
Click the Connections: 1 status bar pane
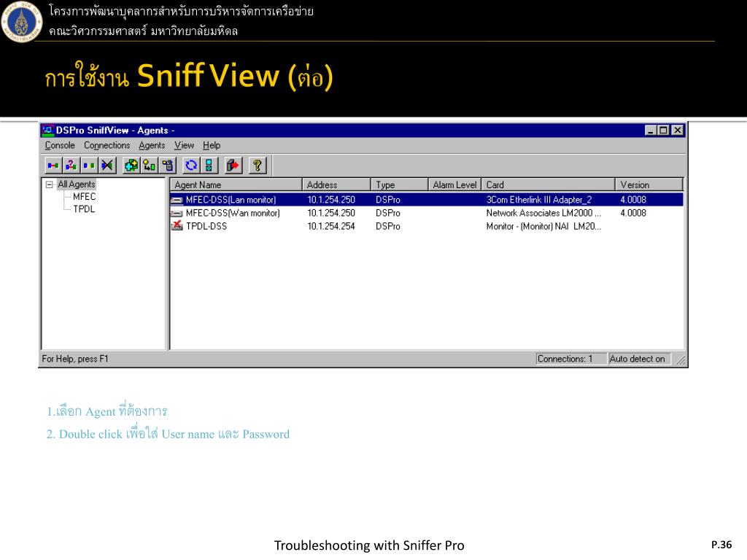570,359
